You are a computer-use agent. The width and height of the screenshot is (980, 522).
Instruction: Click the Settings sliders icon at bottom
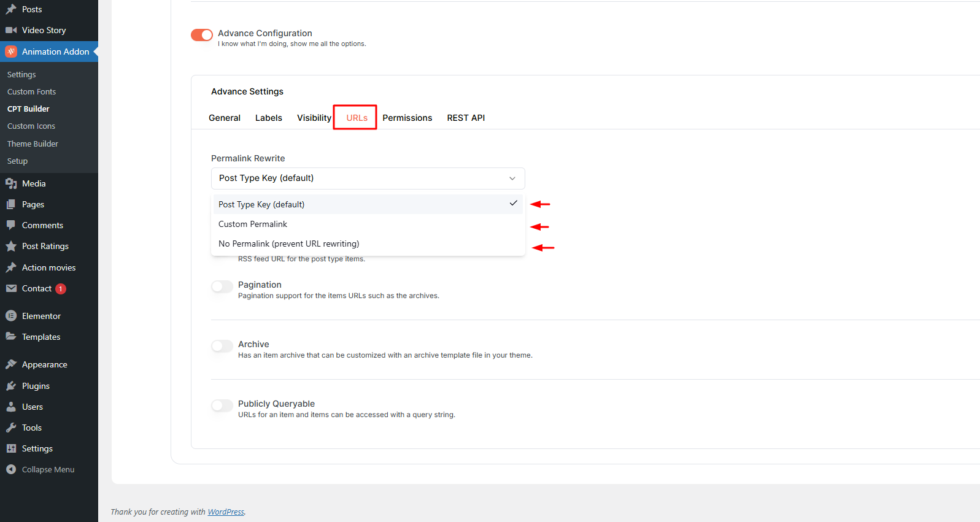(11, 448)
